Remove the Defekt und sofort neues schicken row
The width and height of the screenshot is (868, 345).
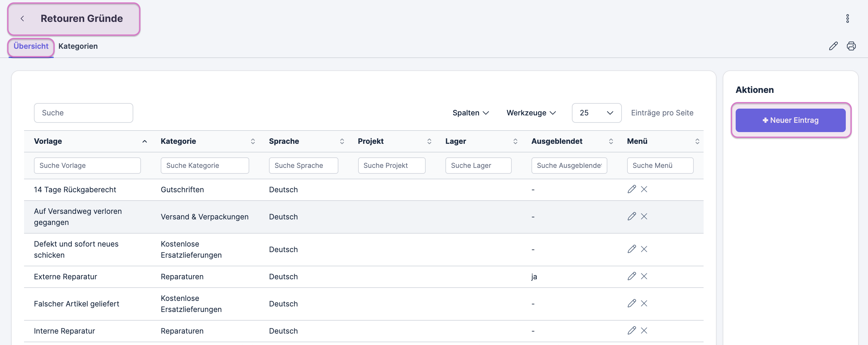pos(644,249)
